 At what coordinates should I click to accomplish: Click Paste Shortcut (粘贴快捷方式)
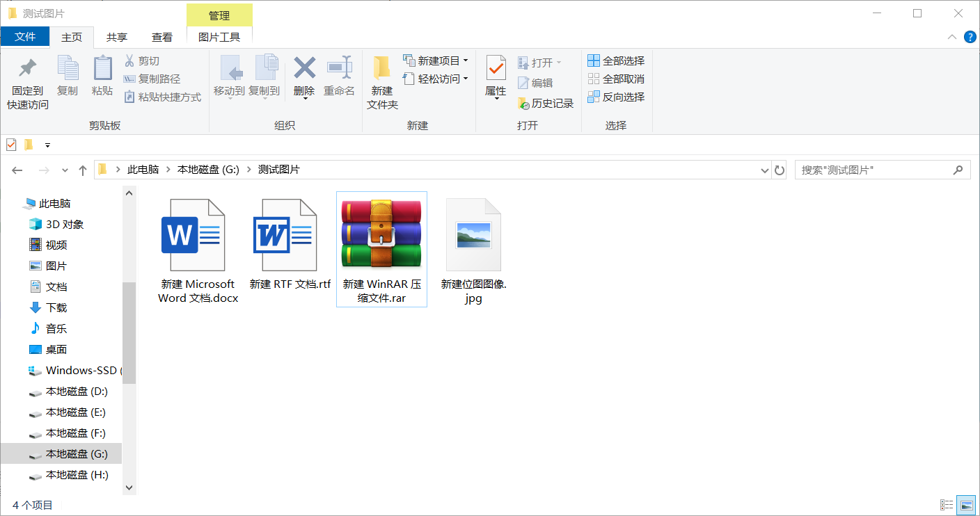[x=162, y=97]
